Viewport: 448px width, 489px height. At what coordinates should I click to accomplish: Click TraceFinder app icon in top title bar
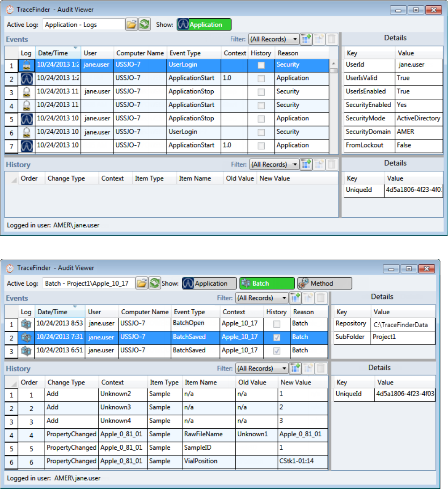coord(10,10)
